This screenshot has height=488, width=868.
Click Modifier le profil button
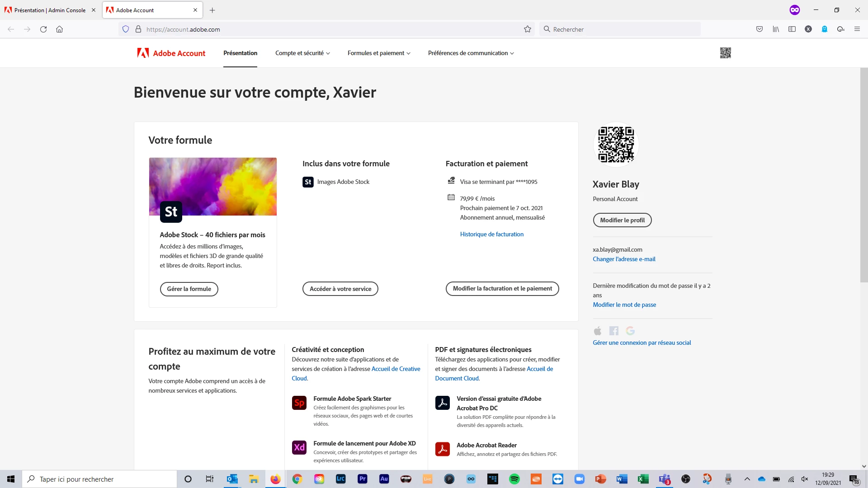[x=622, y=220]
